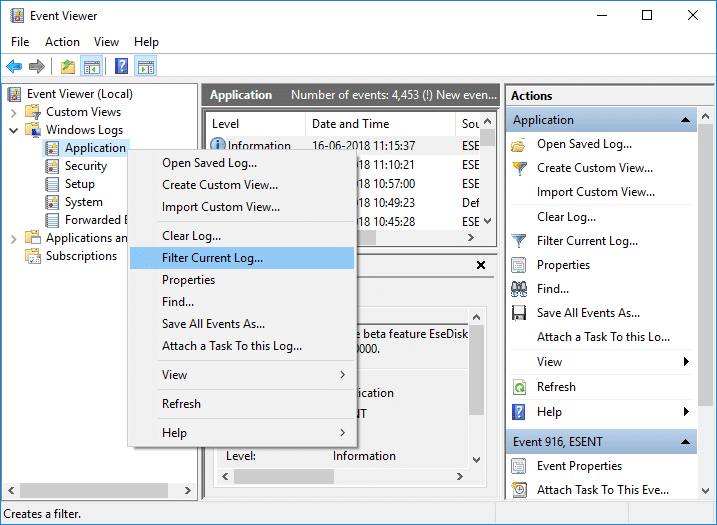The height and width of the screenshot is (525, 717).
Task: Open the View submenu arrow in Actions pane
Action: pyautogui.click(x=686, y=362)
